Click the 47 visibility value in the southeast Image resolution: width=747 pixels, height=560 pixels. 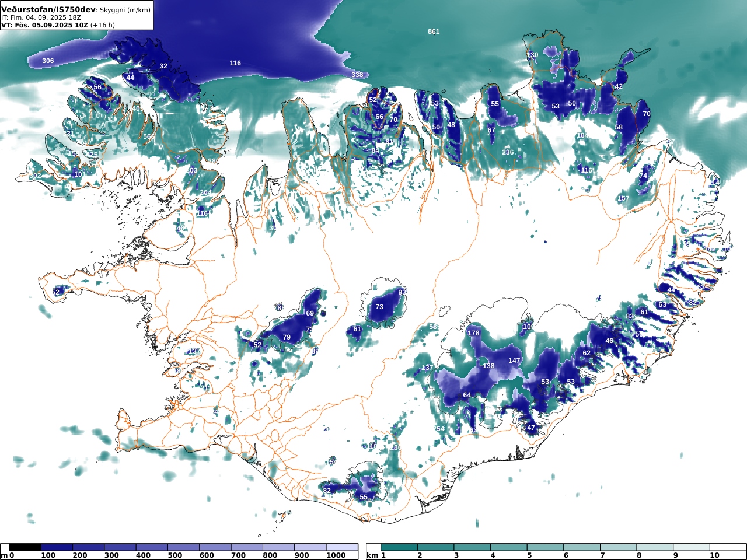pyautogui.click(x=531, y=428)
